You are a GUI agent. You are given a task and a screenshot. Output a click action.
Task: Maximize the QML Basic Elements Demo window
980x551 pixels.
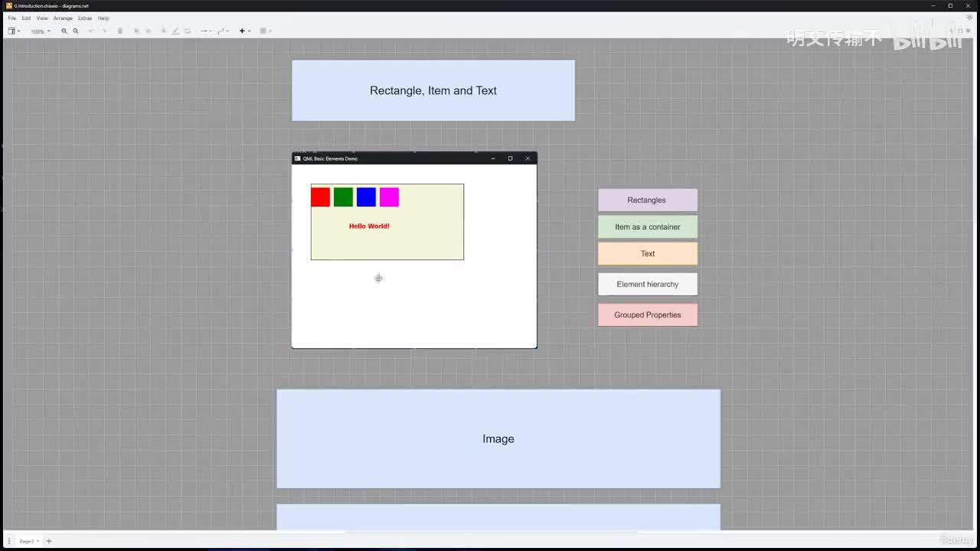[x=510, y=158]
